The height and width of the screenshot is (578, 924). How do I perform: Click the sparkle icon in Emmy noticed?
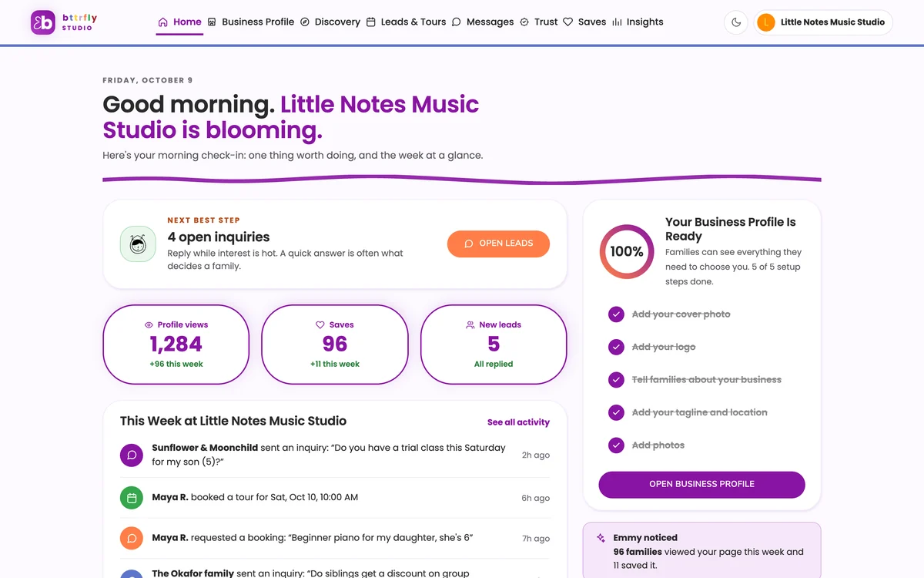click(x=601, y=538)
